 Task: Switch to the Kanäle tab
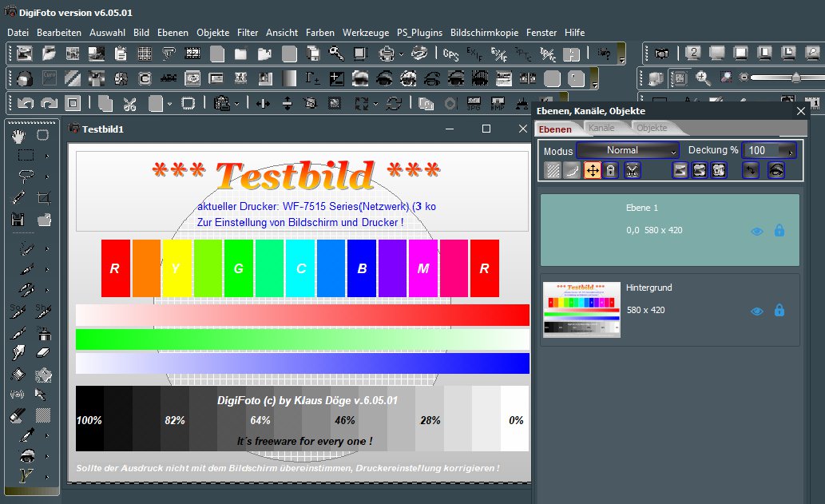click(x=601, y=128)
